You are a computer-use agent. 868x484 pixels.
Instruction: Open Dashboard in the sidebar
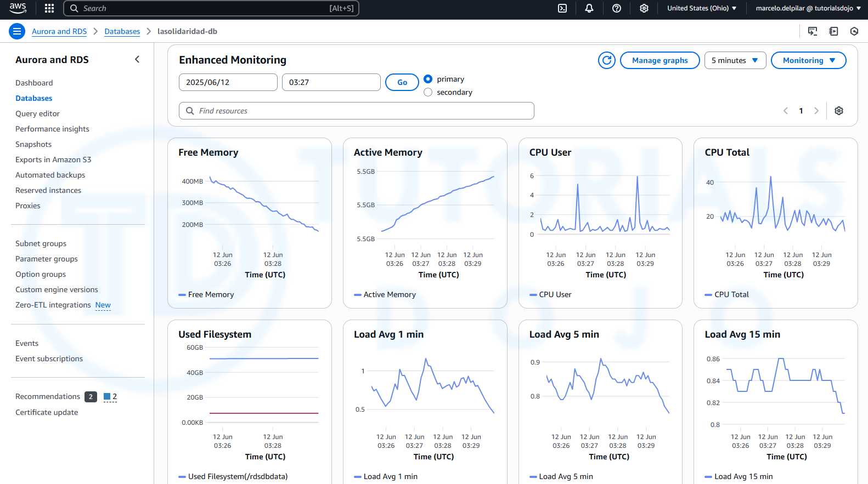coord(34,83)
